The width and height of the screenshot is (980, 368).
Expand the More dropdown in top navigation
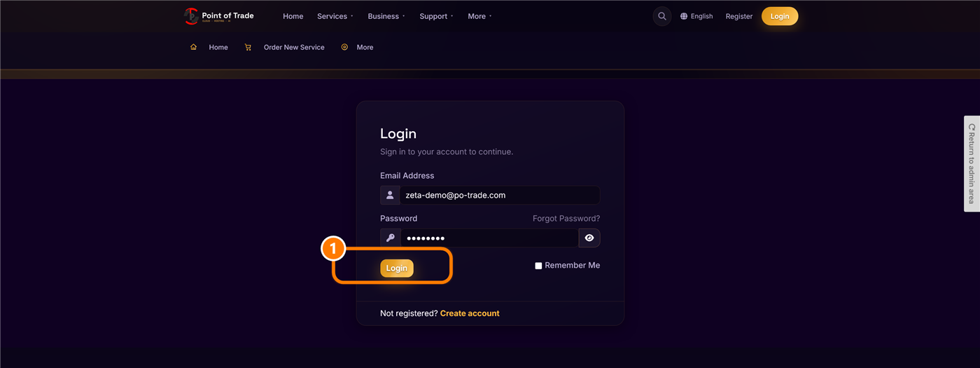479,16
